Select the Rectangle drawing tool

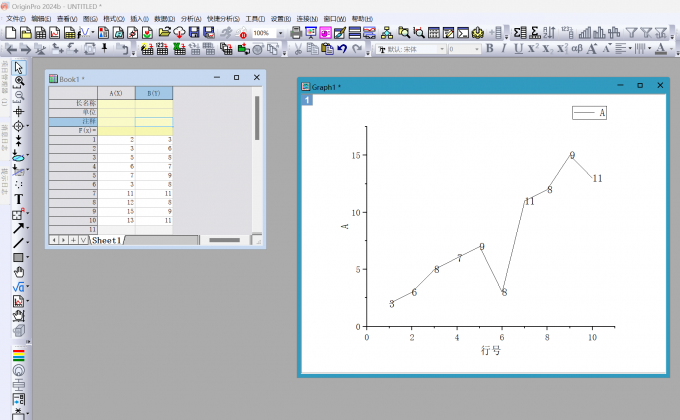[x=18, y=257]
